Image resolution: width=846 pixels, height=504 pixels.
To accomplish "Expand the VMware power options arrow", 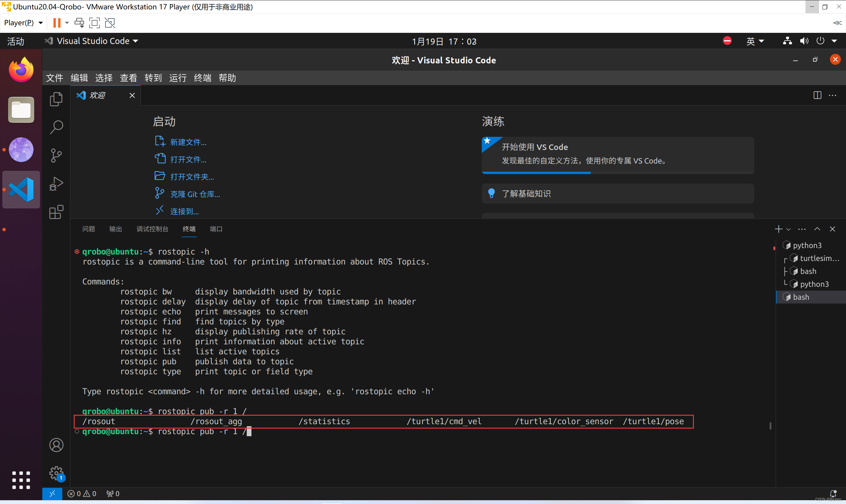I will (x=67, y=23).
